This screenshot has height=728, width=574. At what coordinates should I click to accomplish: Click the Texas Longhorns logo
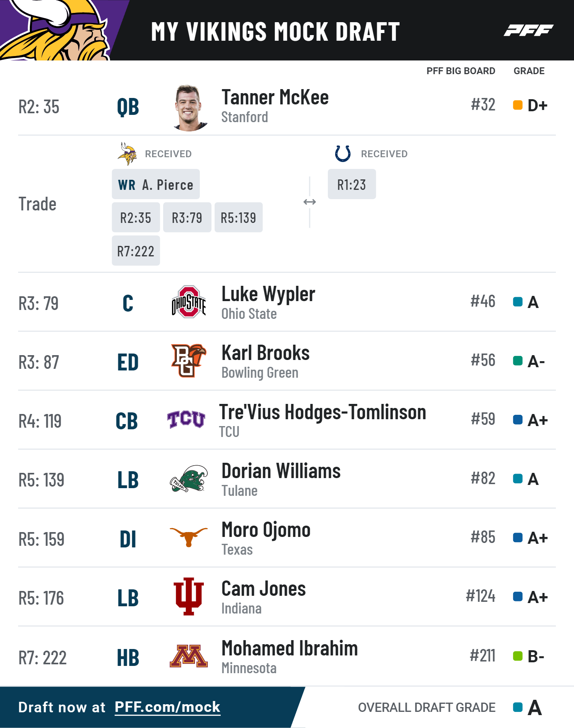pyautogui.click(x=189, y=537)
